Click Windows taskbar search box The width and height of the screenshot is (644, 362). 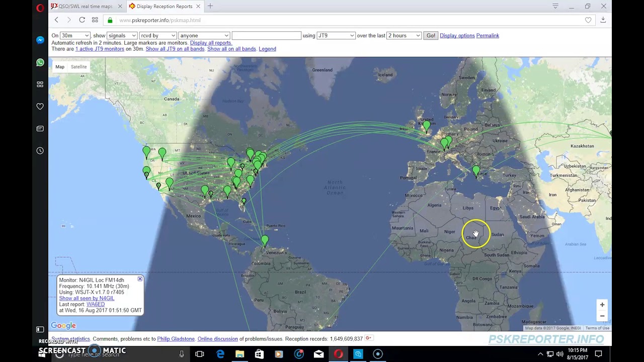pyautogui.click(x=120, y=354)
